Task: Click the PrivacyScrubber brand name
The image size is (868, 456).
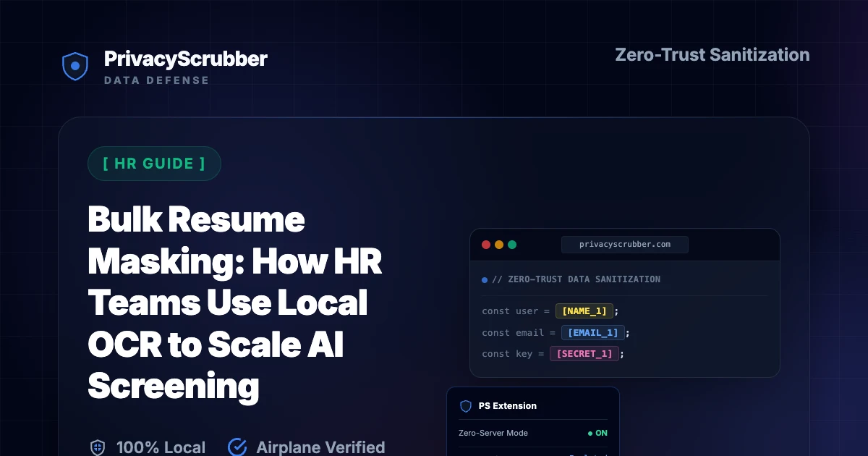Action: [186, 59]
